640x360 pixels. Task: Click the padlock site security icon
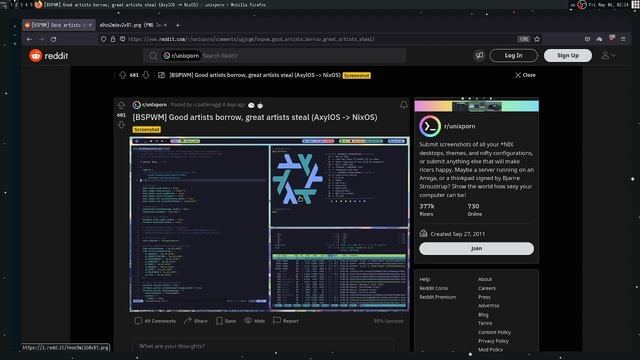(113, 39)
